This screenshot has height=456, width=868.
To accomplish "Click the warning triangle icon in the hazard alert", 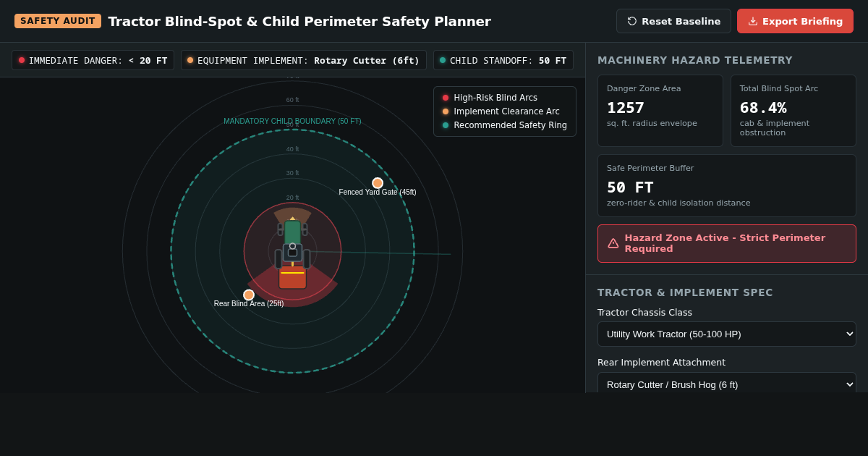I will [x=613, y=243].
